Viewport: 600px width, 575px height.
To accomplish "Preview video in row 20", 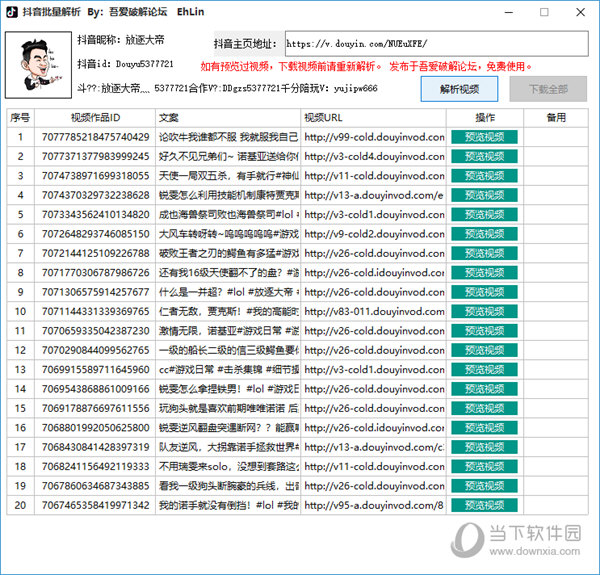I will (484, 505).
